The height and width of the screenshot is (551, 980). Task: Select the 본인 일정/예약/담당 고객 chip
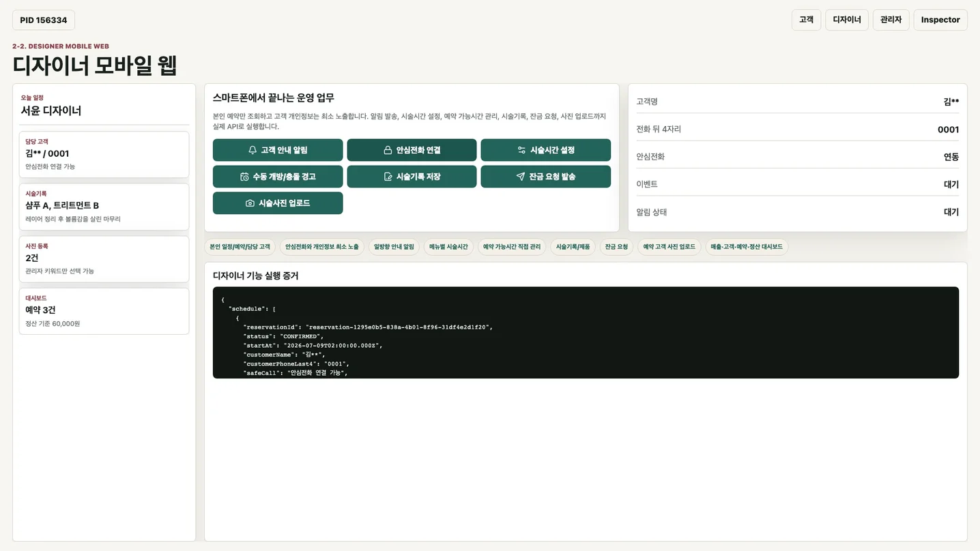(x=240, y=247)
